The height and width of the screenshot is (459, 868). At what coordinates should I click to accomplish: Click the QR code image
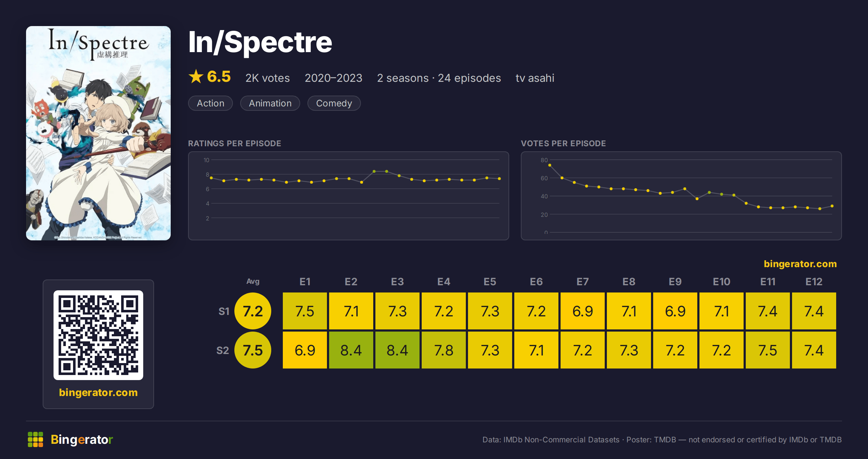pos(98,335)
